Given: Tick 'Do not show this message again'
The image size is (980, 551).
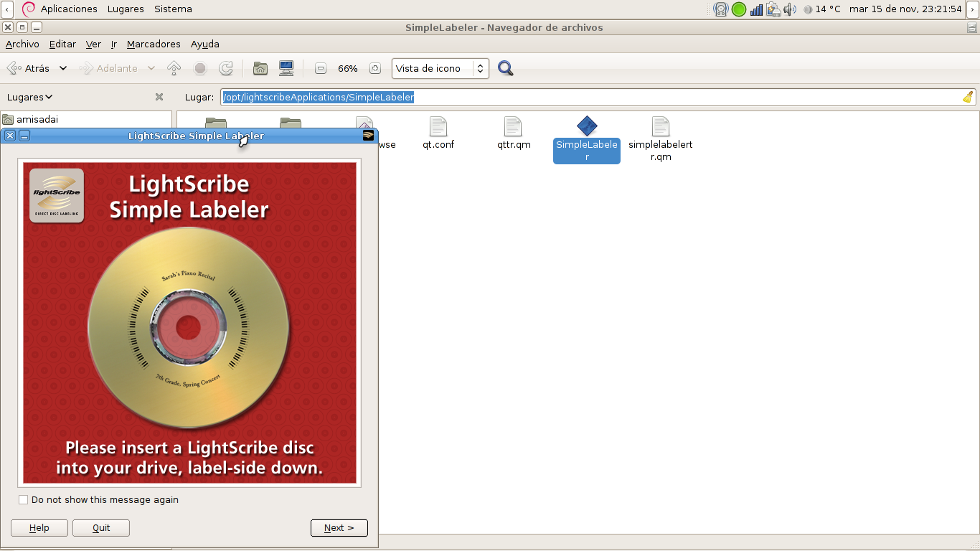Looking at the screenshot, I should coord(24,499).
